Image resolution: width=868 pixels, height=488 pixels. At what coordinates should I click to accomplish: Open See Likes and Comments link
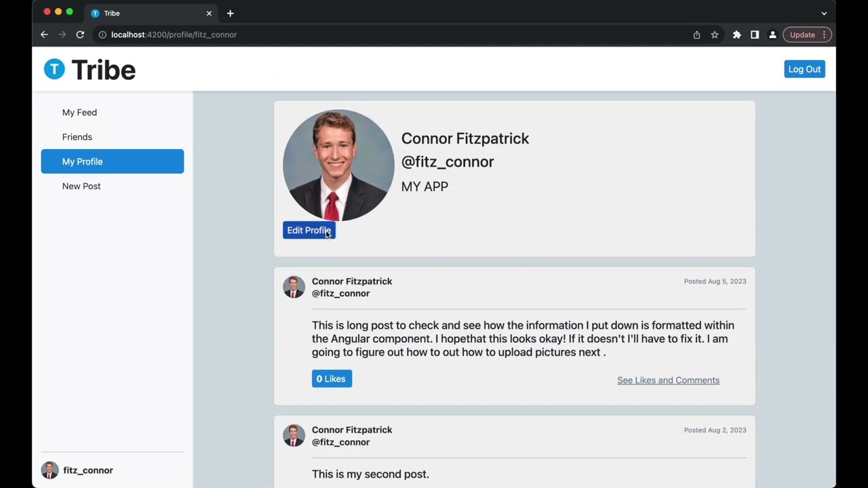(668, 380)
